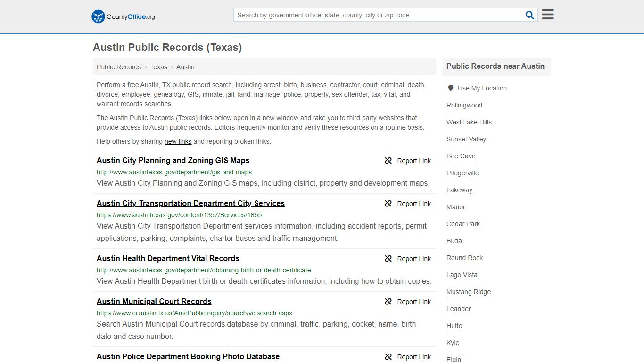Open the hamburger menu
This screenshot has height=362, width=644.
[x=548, y=15]
